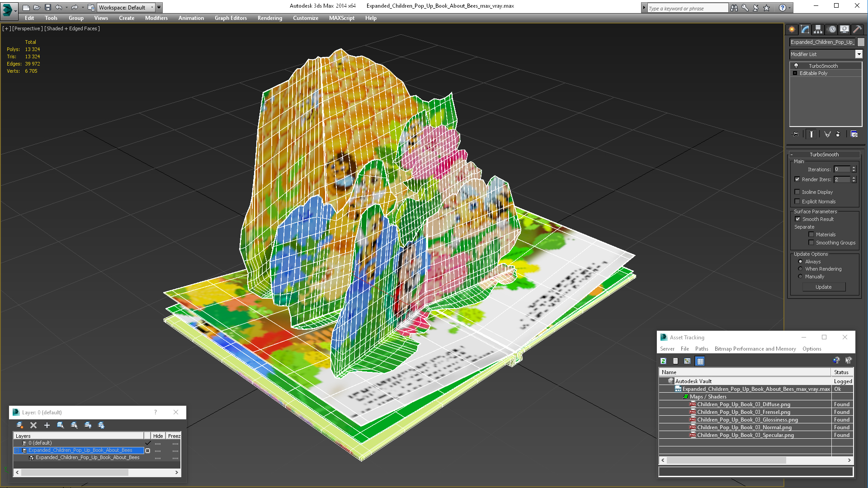
Task: Open the Graph Editors menu
Action: click(x=231, y=18)
